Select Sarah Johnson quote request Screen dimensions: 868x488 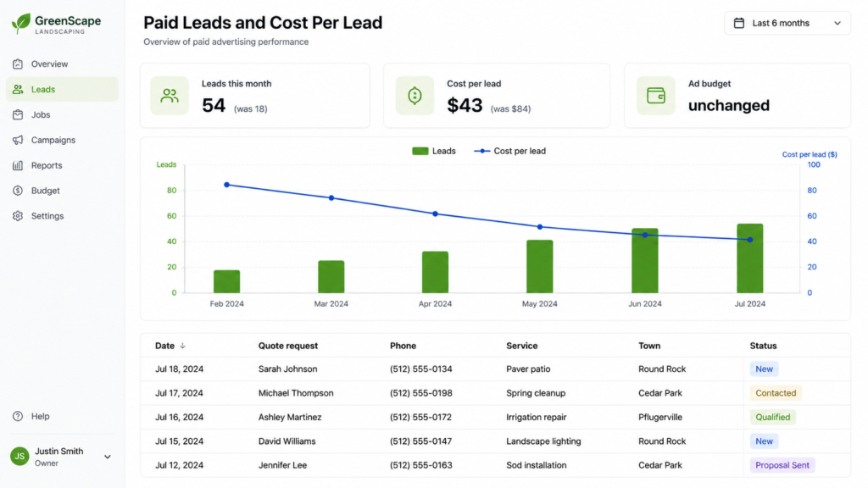[288, 369]
